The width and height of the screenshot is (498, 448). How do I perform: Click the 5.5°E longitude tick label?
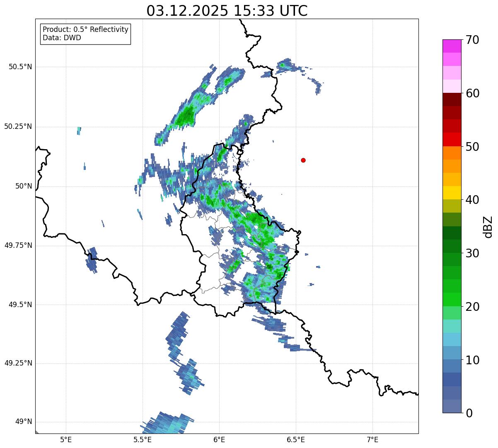click(x=143, y=439)
